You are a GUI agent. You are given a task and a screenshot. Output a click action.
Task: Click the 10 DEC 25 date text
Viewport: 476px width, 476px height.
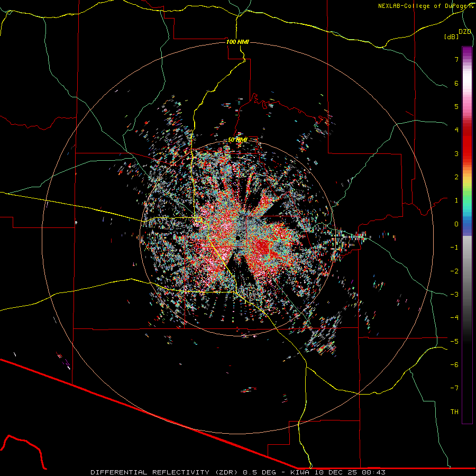tap(336, 472)
